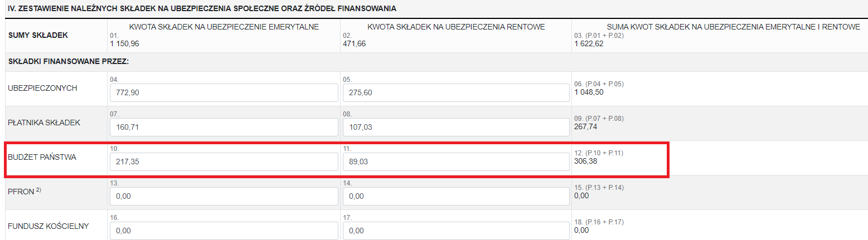The image size is (868, 240).
Task: Click the 306,38 sum in field 12
Action: (585, 161)
